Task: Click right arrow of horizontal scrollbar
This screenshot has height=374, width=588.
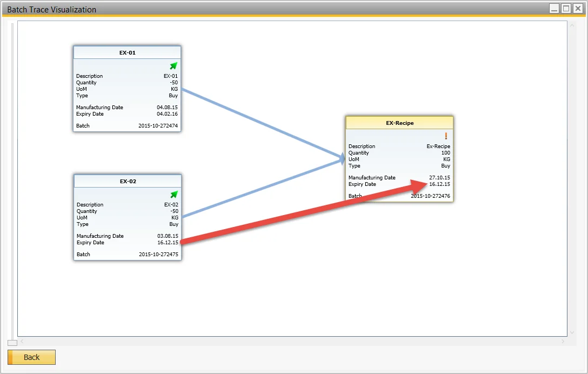Action: 563,342
